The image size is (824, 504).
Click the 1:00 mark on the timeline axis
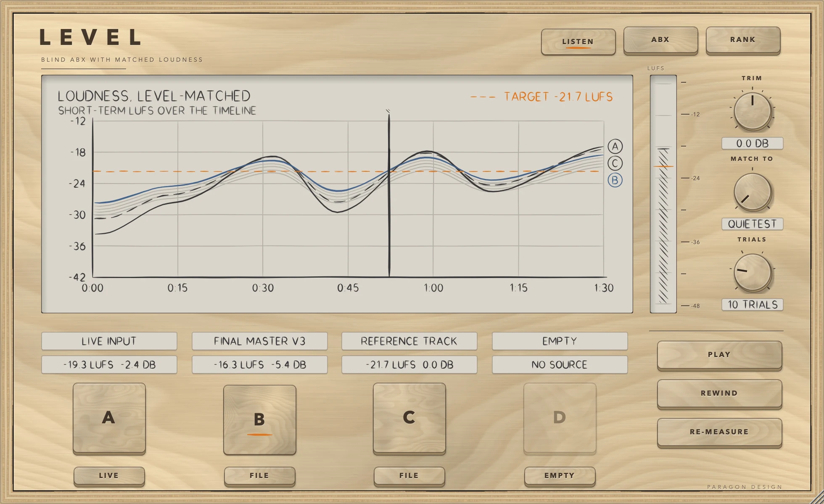click(433, 288)
